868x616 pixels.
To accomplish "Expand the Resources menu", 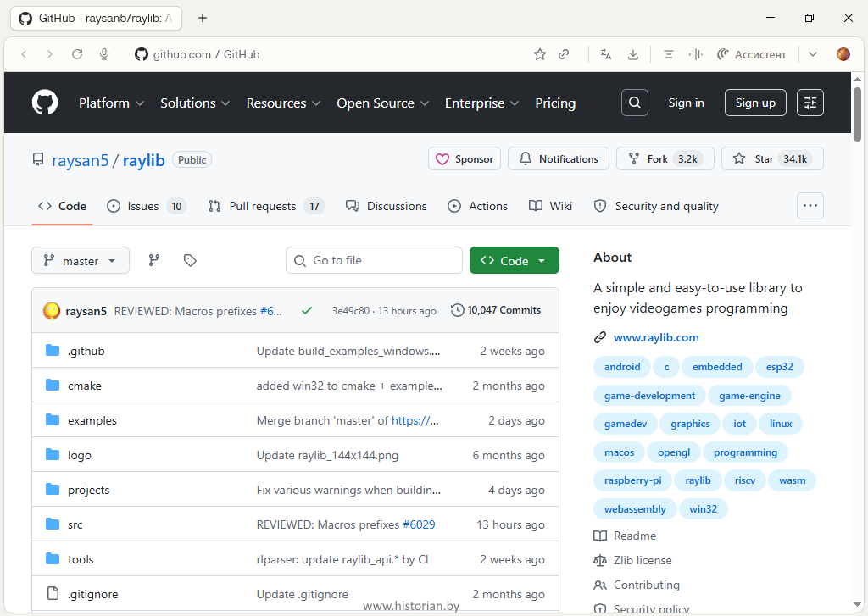I will (283, 103).
